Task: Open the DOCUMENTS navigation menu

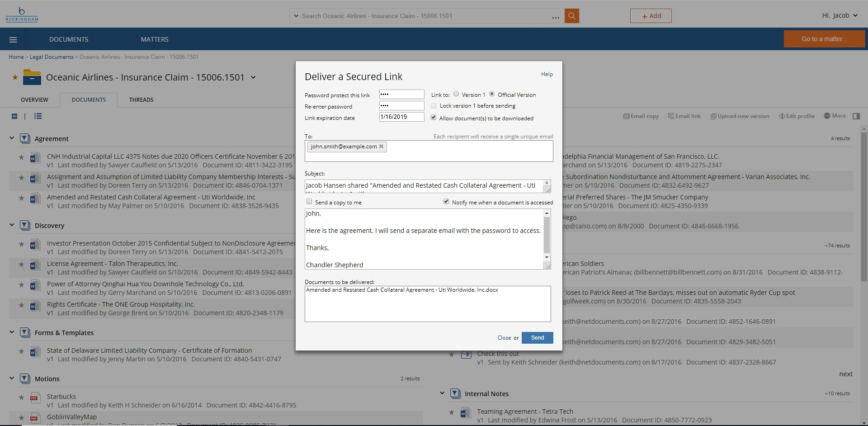Action: point(69,39)
